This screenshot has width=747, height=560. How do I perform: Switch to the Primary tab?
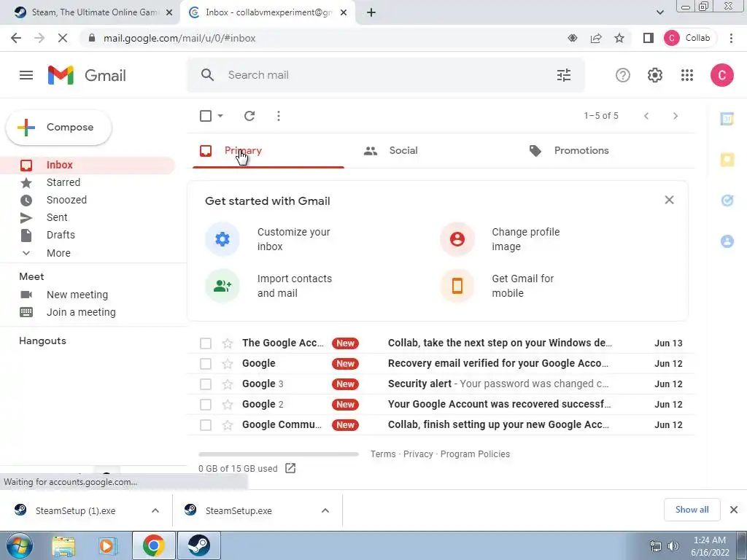coord(268,150)
